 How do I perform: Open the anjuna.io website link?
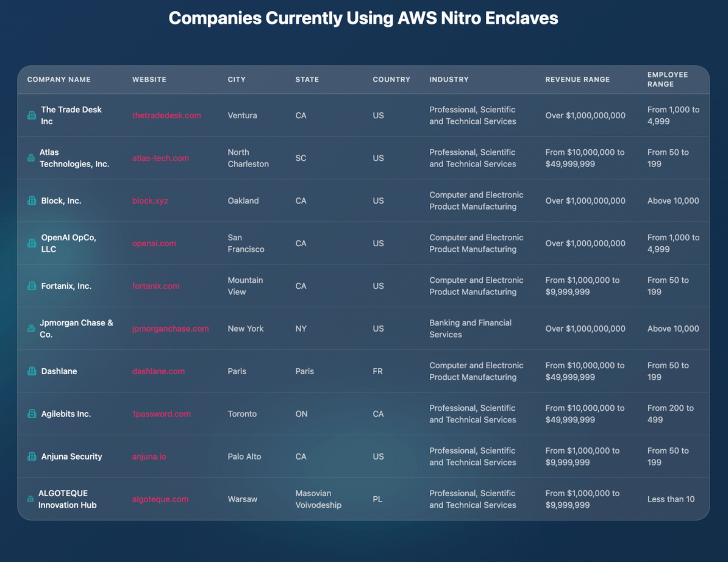149,456
